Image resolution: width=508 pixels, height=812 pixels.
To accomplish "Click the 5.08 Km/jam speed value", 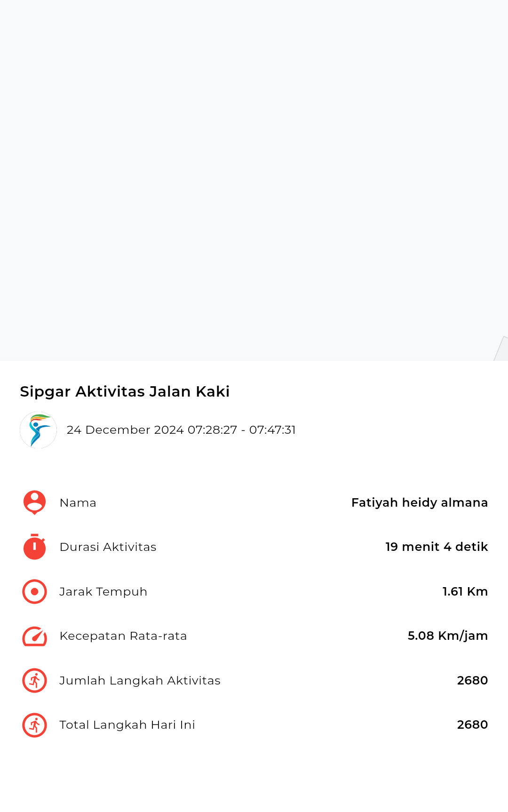I will coord(448,636).
